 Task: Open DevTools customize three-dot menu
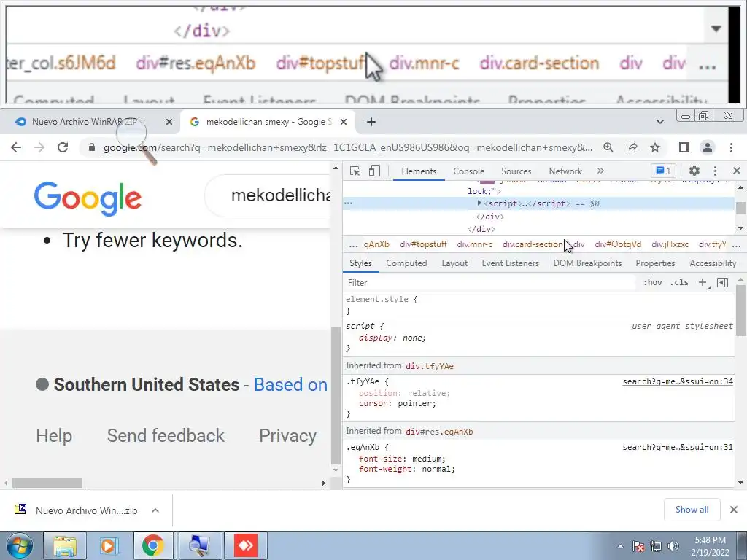coord(715,171)
